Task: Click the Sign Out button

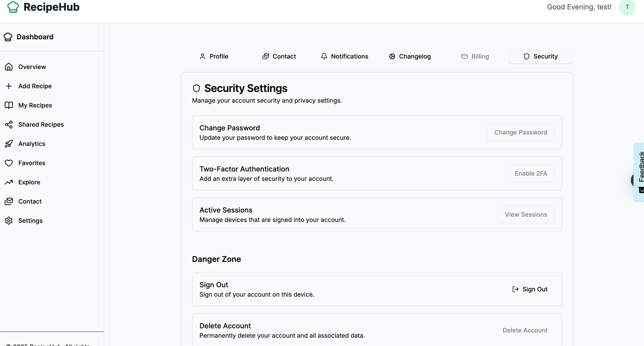Action: [530, 289]
